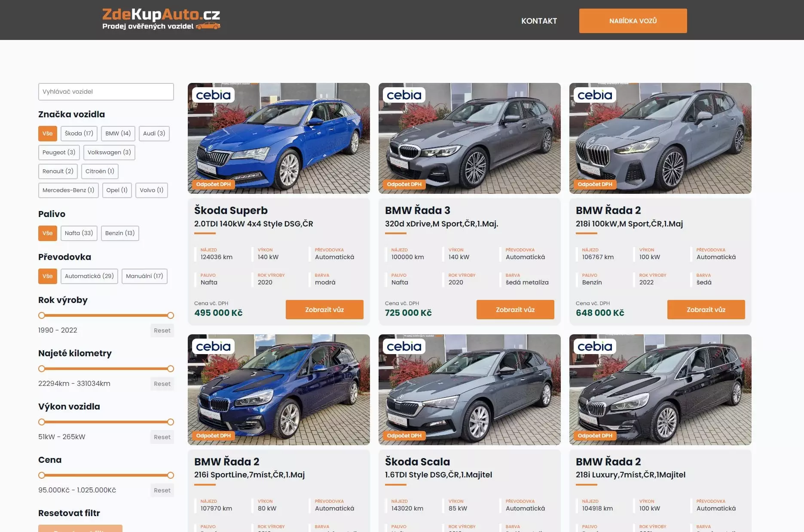Filter by Škoda (17) brand

point(79,133)
